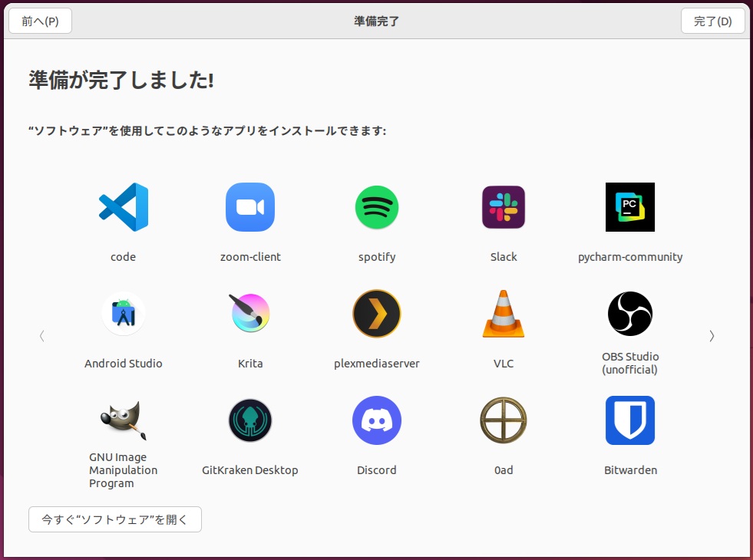Click the VLC traffic cone icon

[x=504, y=313]
